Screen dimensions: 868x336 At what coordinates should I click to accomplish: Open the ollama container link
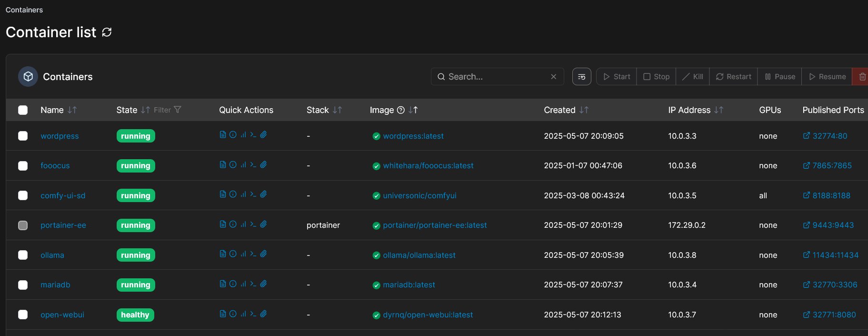[52, 255]
